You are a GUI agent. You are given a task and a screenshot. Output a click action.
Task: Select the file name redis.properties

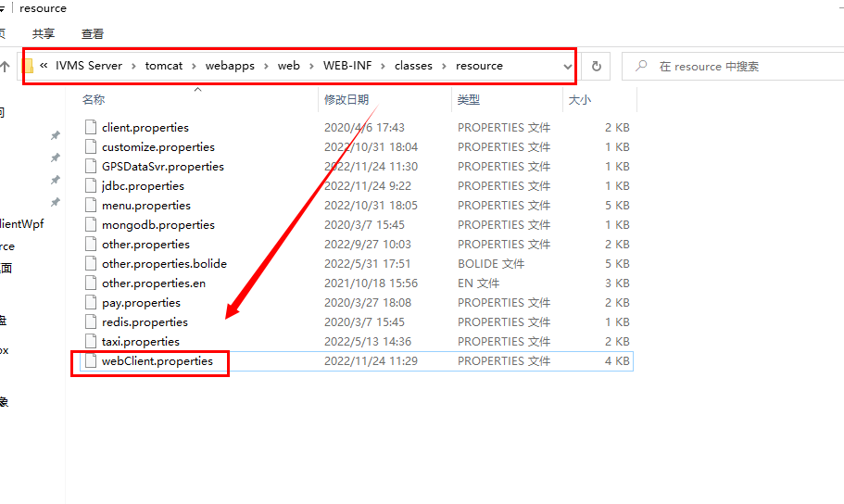pos(145,322)
